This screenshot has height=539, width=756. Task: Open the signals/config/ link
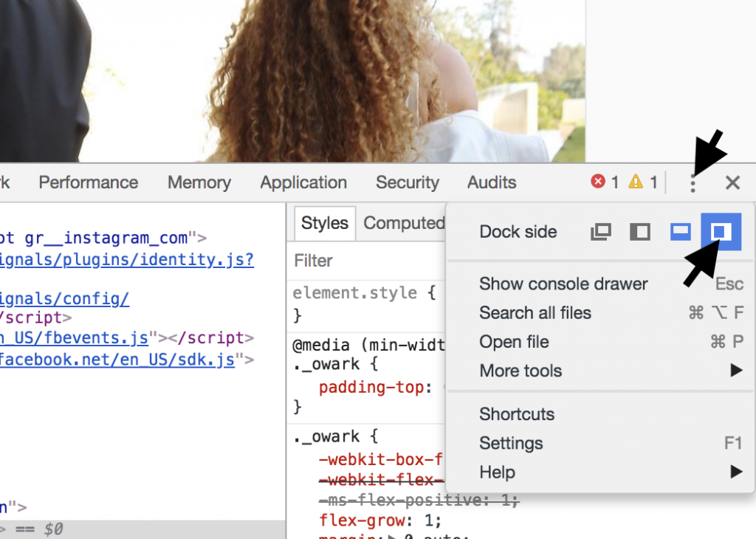64,299
